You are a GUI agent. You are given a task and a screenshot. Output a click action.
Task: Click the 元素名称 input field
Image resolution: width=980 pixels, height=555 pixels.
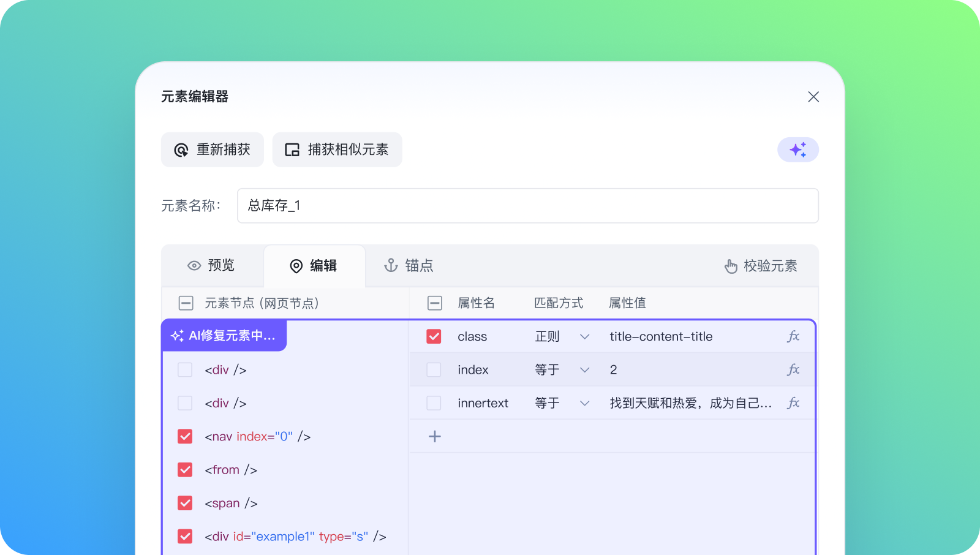coord(527,206)
